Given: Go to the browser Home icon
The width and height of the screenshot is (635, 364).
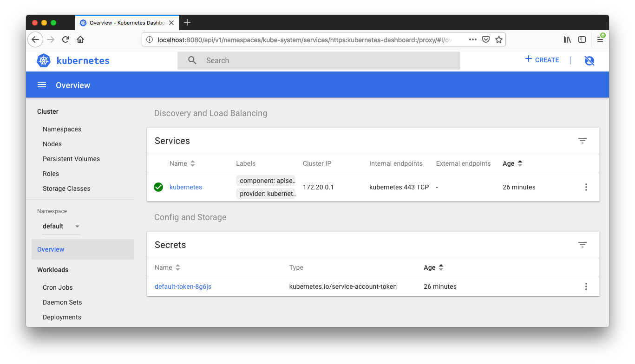Looking at the screenshot, I should click(80, 39).
